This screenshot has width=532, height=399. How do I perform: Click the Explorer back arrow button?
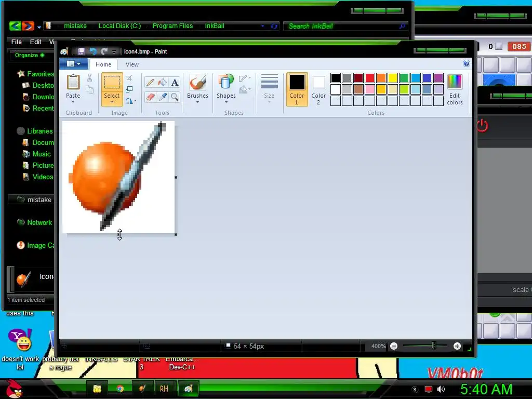(x=15, y=26)
